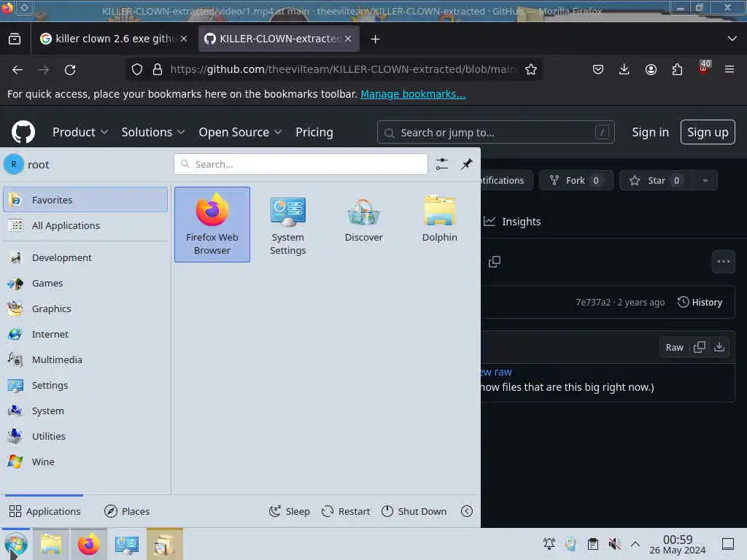Viewport: 747px width, 560px height.
Task: Open the Insights tab
Action: pyautogui.click(x=513, y=222)
